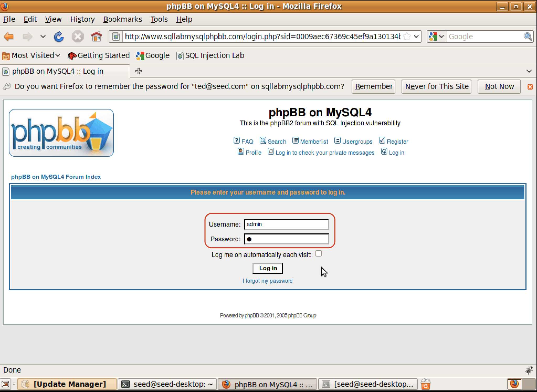Open the Memberlist link
The height and width of the screenshot is (392, 537).
(314, 142)
